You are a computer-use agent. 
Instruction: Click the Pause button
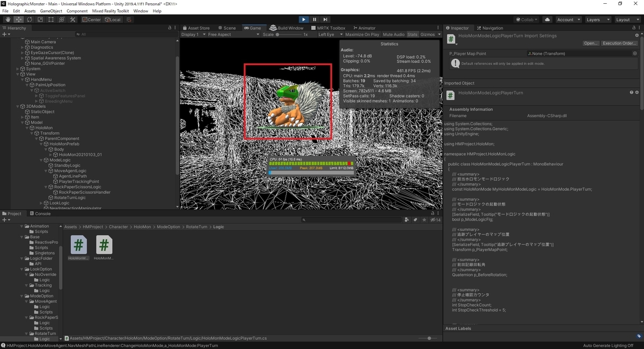(x=315, y=19)
